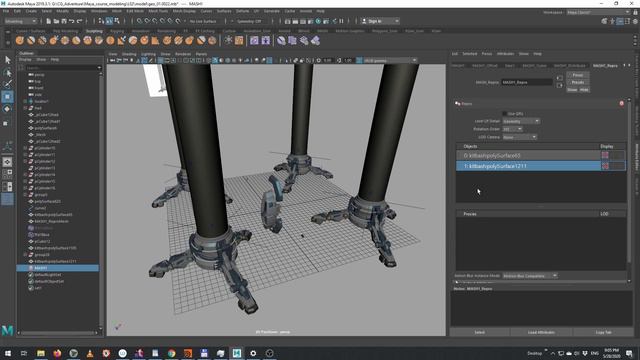Viewport: 640px width, 360px height.
Task: Click the New Scene icon
Action: 49,21
